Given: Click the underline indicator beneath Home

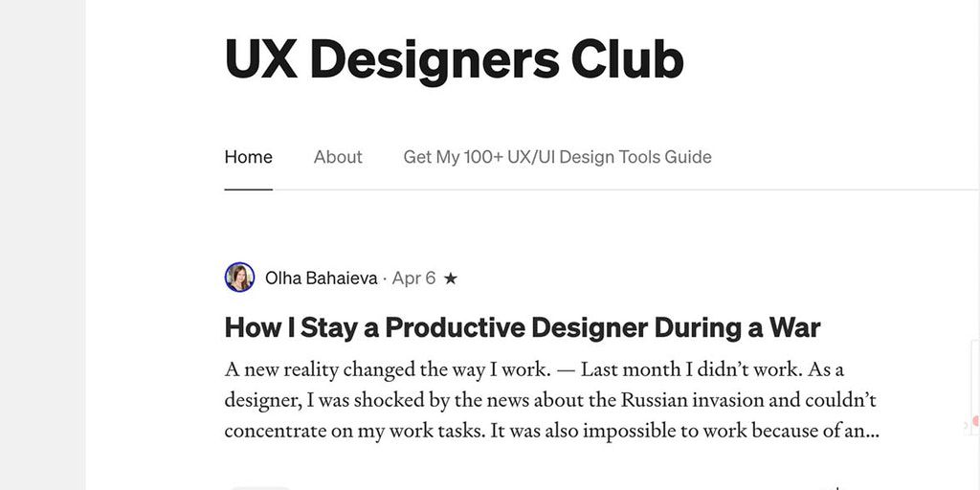Looking at the screenshot, I should tap(248, 189).
